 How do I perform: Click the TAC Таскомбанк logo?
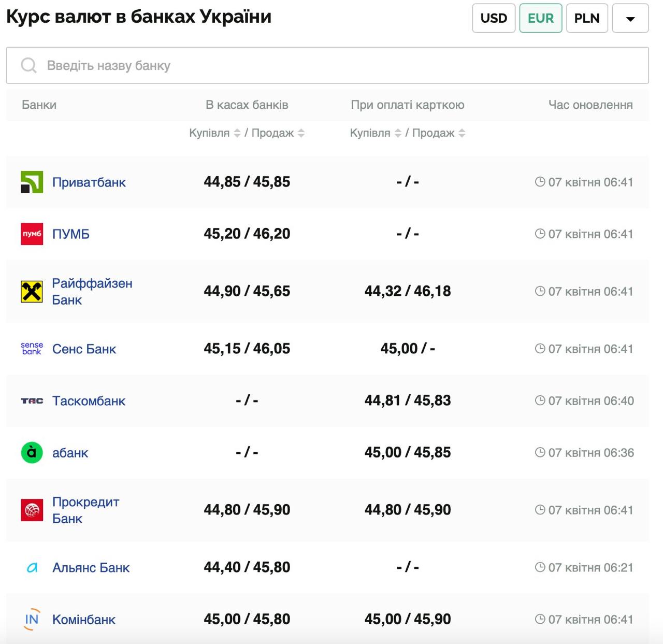coord(32,401)
